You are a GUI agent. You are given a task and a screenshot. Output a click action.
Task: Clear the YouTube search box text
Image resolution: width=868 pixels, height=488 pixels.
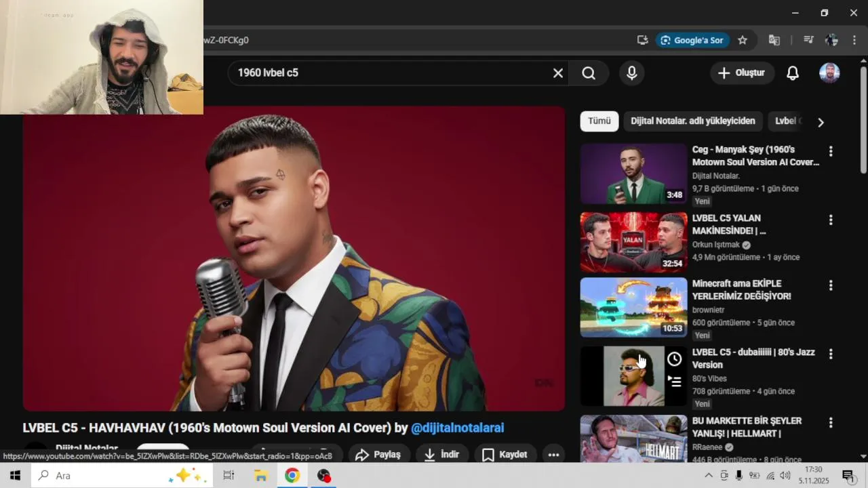(x=557, y=73)
